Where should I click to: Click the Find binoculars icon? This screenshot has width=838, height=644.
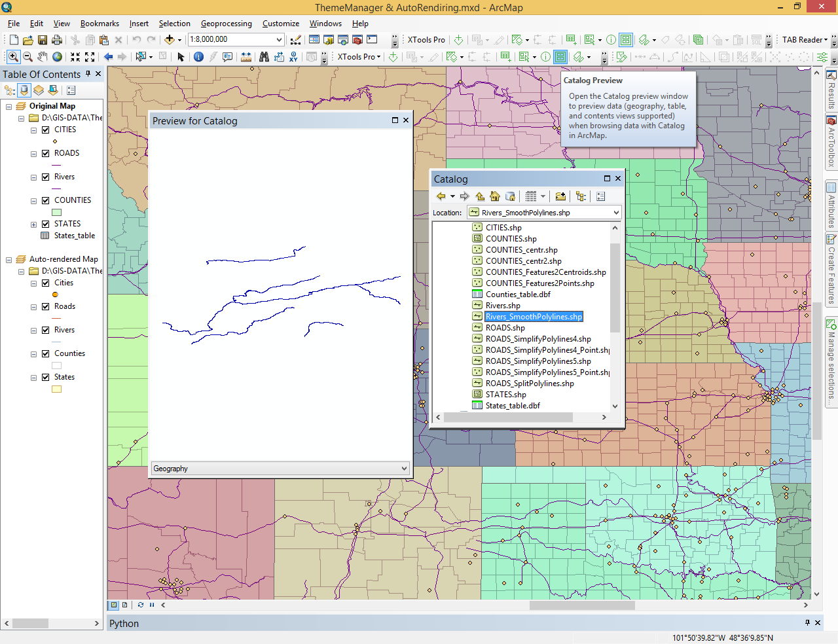click(x=264, y=57)
